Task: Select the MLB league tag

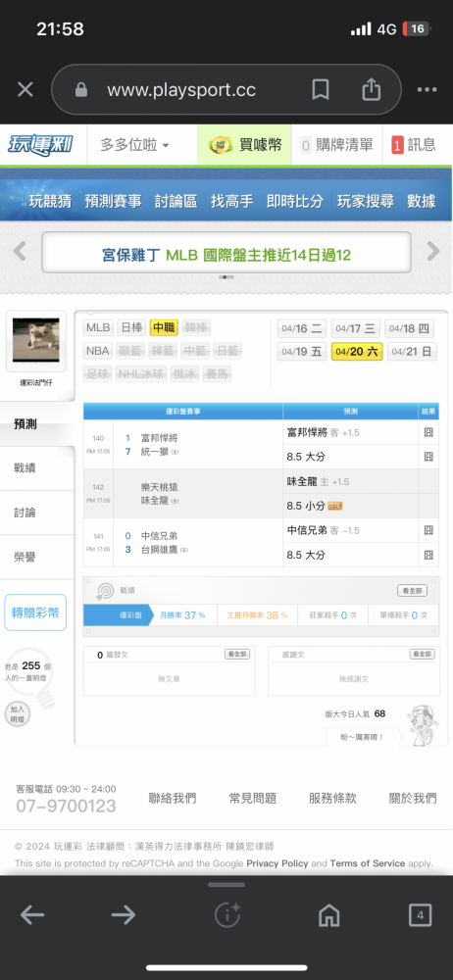Action: click(98, 327)
